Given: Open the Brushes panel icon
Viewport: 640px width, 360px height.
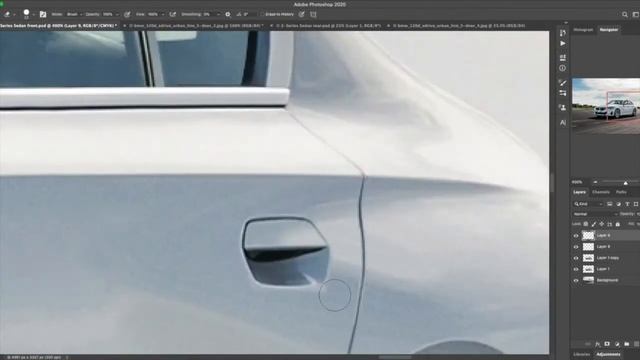Looking at the screenshot, I should [563, 93].
